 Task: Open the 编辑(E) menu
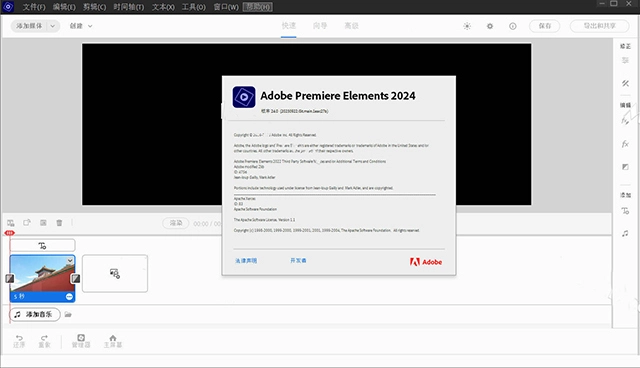click(64, 7)
